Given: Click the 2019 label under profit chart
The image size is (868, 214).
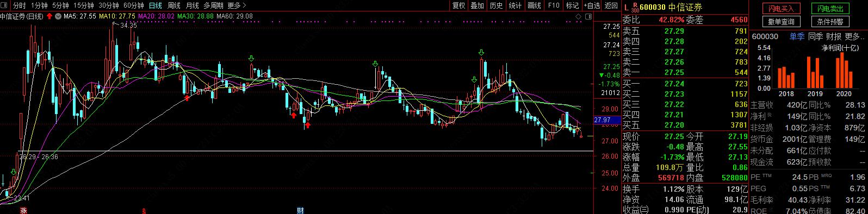Looking at the screenshot, I should point(815,93).
